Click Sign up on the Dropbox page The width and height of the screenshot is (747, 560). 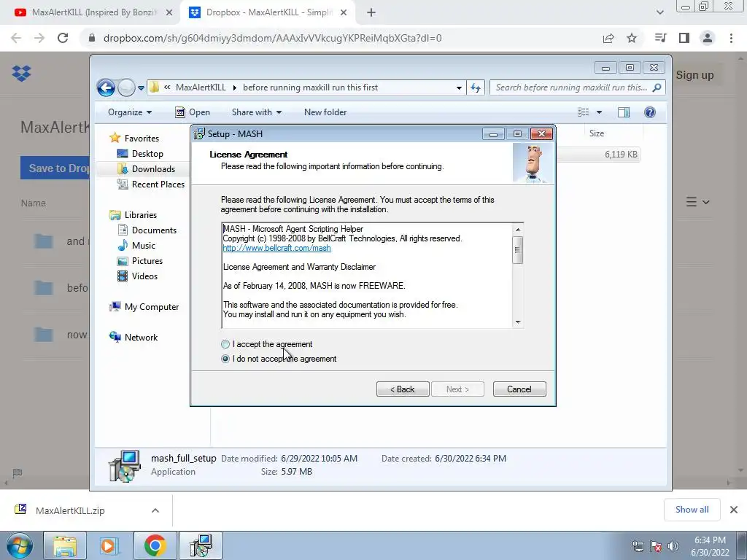tap(694, 75)
